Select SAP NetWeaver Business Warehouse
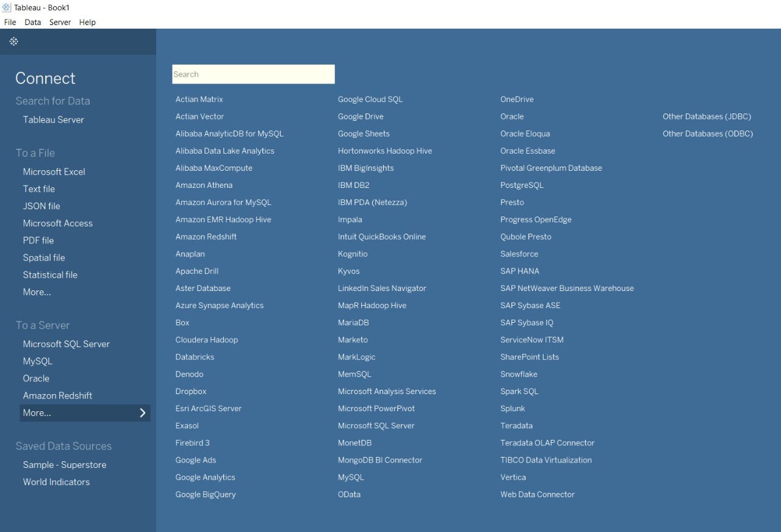 tap(567, 289)
